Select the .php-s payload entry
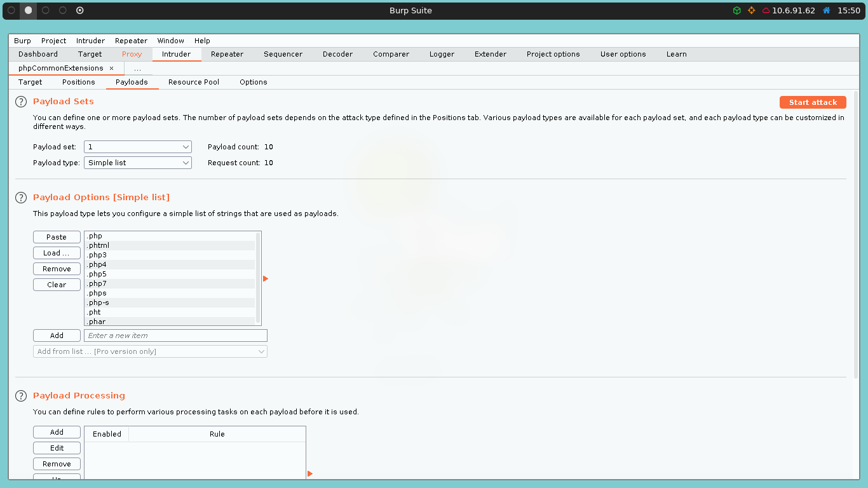This screenshot has width=868, height=488. click(x=170, y=303)
